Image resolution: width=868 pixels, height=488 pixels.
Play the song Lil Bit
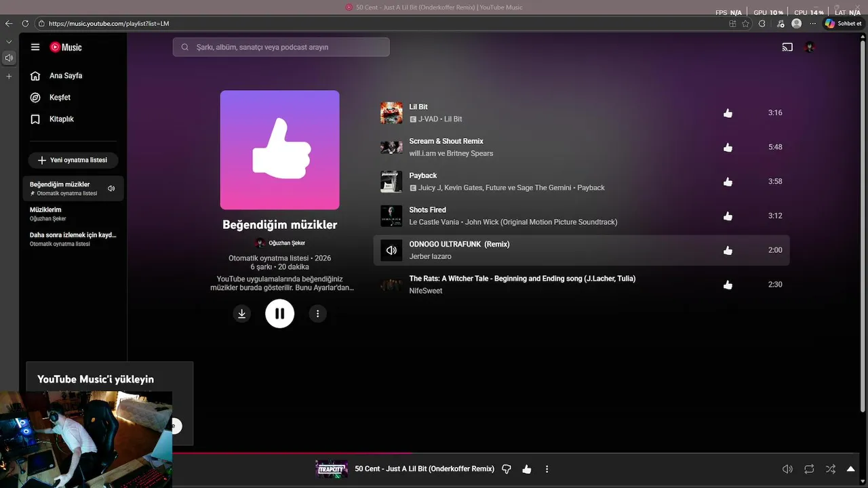tap(418, 107)
